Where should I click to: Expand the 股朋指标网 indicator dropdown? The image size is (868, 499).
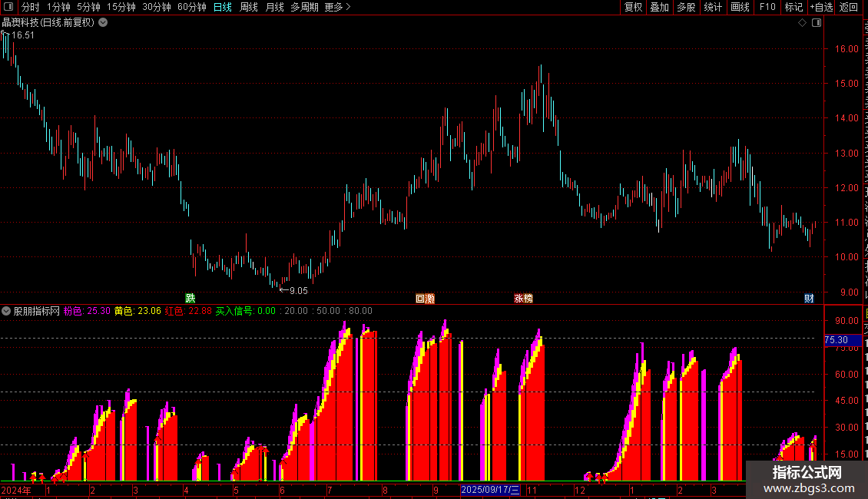click(6, 311)
